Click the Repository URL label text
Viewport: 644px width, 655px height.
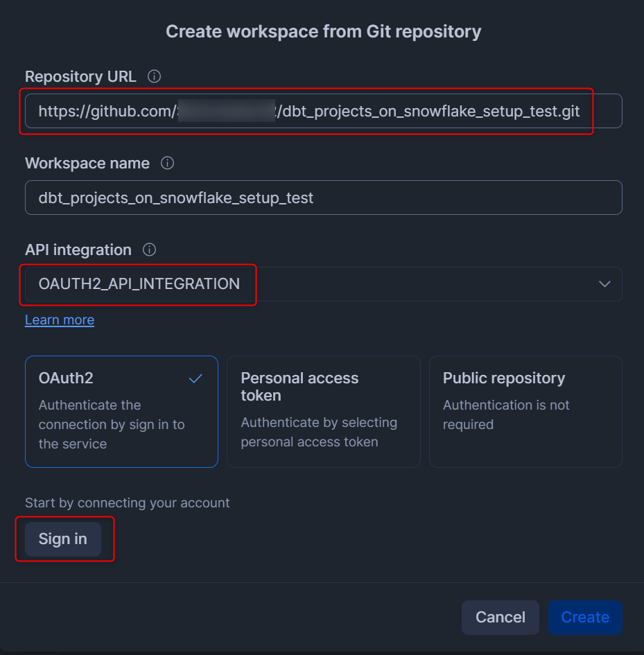(80, 76)
